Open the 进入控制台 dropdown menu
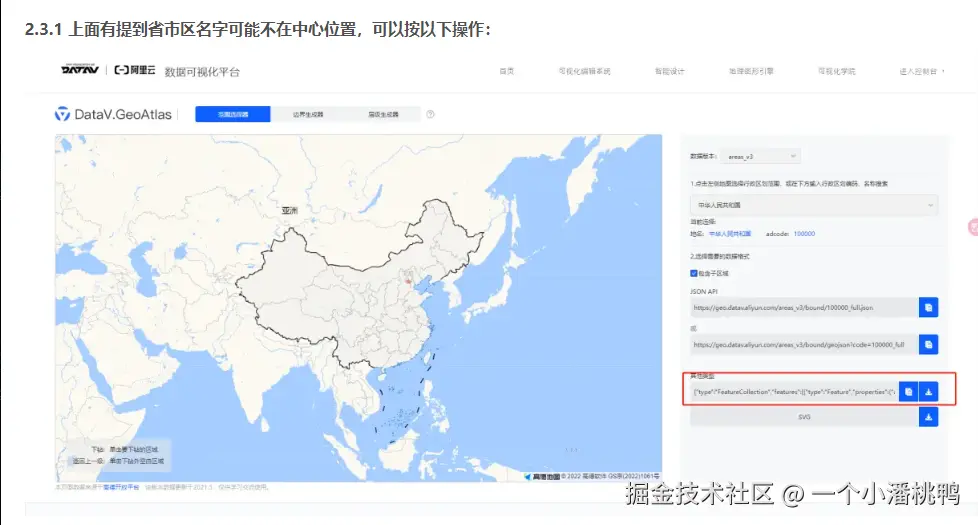Image resolution: width=978 pixels, height=525 pixels. pyautogui.click(x=921, y=72)
